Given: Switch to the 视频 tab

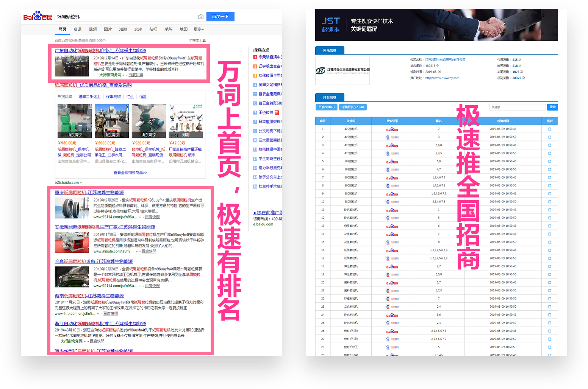Looking at the screenshot, I should pyautogui.click(x=92, y=29).
